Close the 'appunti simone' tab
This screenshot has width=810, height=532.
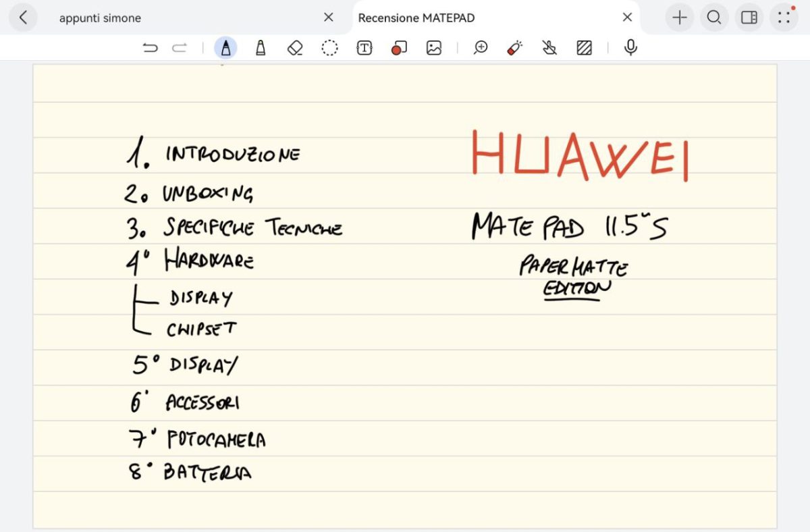point(329,18)
